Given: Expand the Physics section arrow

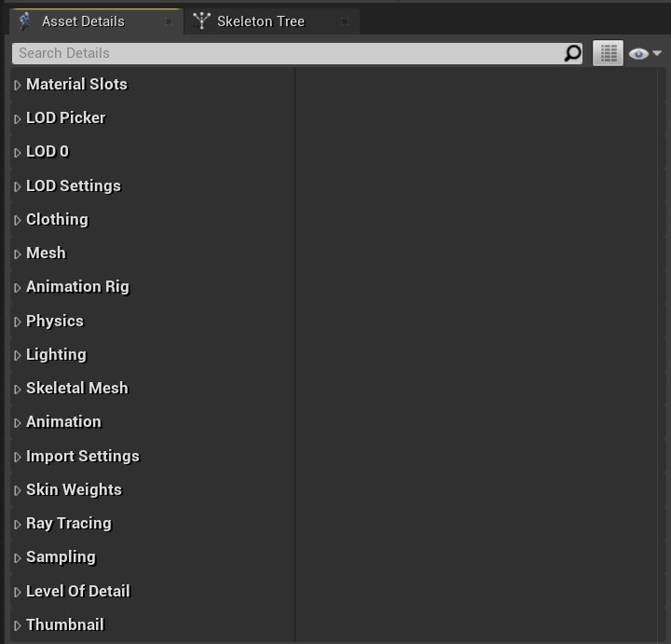Looking at the screenshot, I should point(17,322).
